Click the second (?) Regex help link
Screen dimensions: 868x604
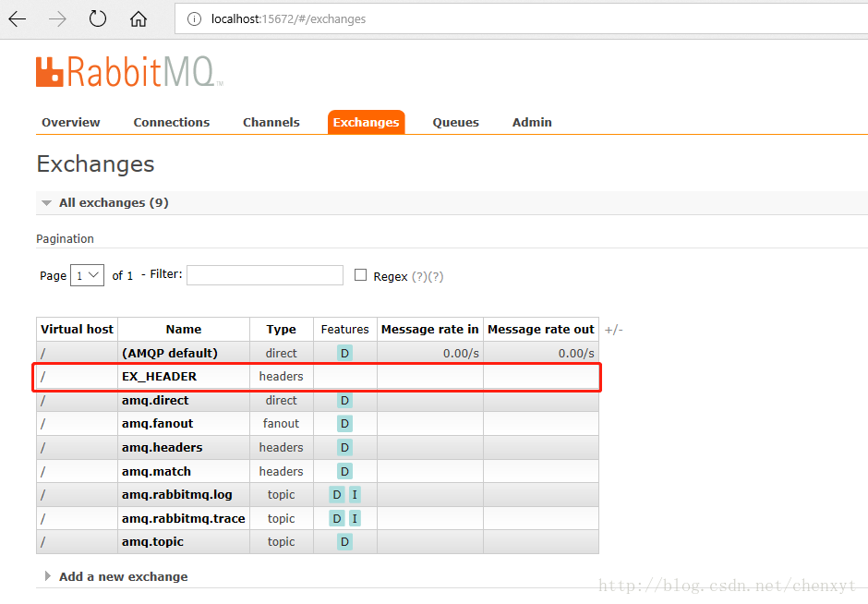[436, 276]
